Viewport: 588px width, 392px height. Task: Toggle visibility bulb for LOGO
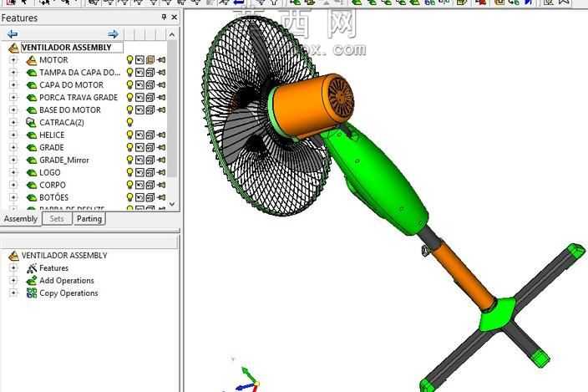(x=129, y=172)
